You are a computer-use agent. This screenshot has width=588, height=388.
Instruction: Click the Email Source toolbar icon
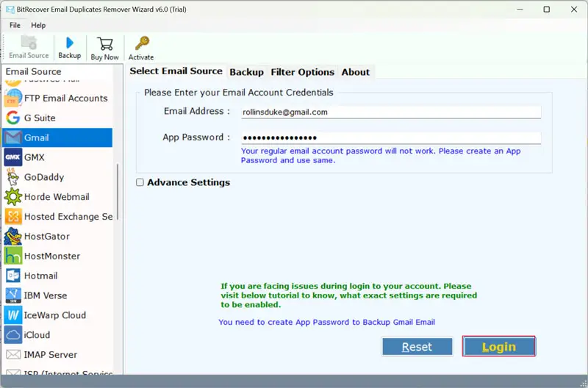click(29, 43)
